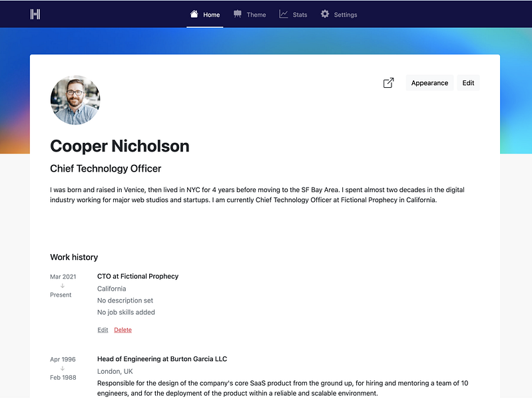Click the Appearance button
The height and width of the screenshot is (399, 532).
(x=429, y=82)
